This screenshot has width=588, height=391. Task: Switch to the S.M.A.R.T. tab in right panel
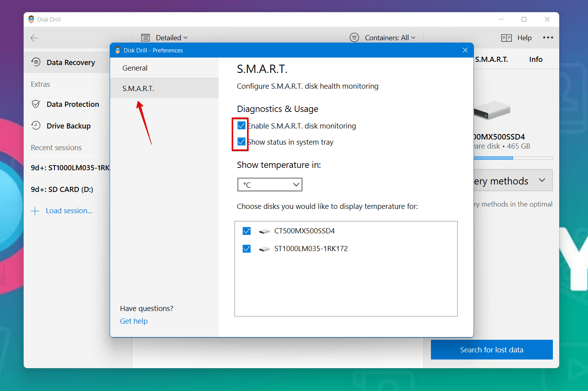492,60
